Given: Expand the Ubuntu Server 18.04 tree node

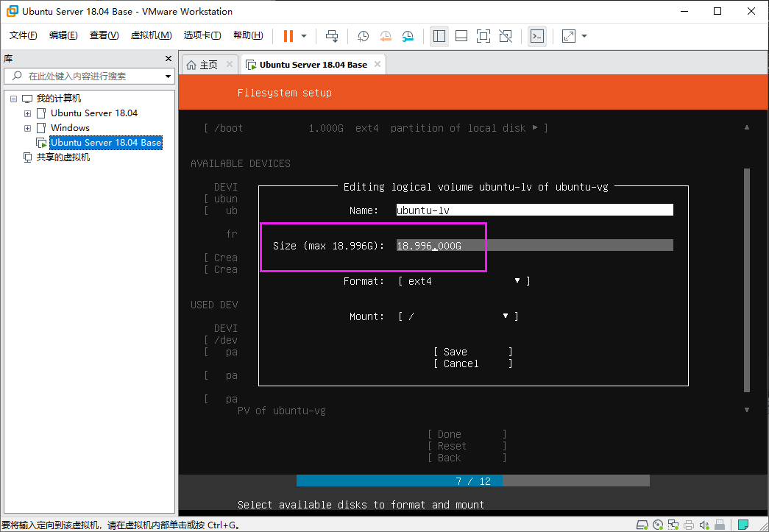Looking at the screenshot, I should tap(27, 113).
